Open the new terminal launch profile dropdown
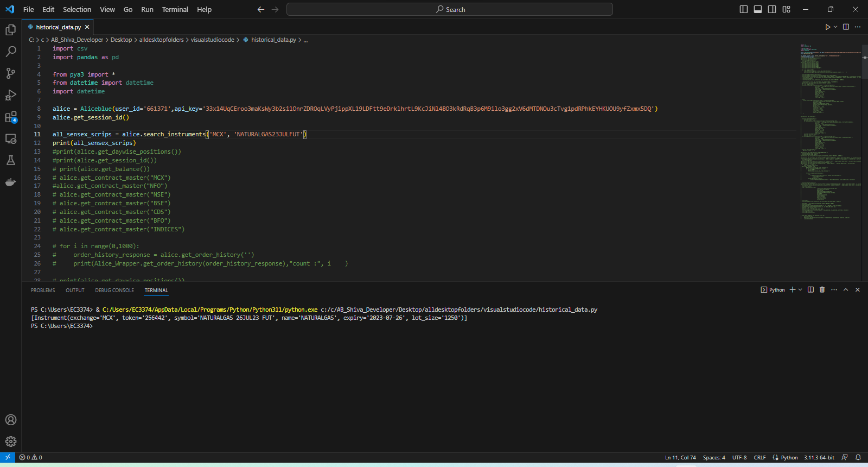The width and height of the screenshot is (868, 467). tap(800, 290)
